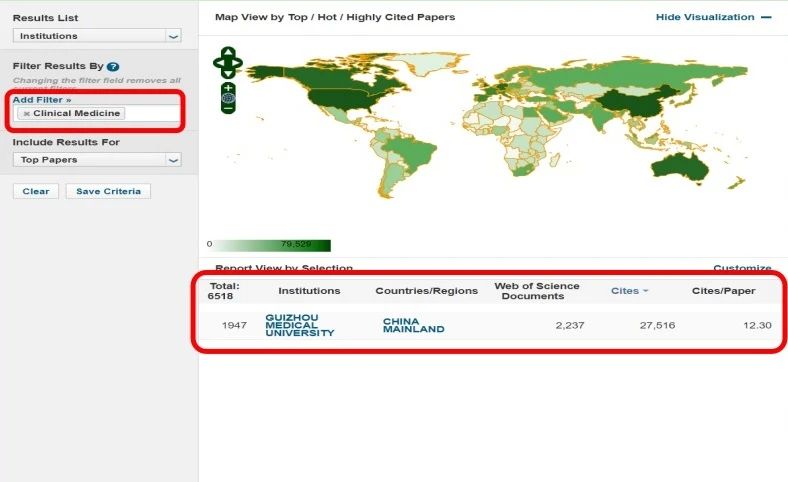The width and height of the screenshot is (788, 482).
Task: Pan the map right with the arrow control
Action: click(x=238, y=63)
